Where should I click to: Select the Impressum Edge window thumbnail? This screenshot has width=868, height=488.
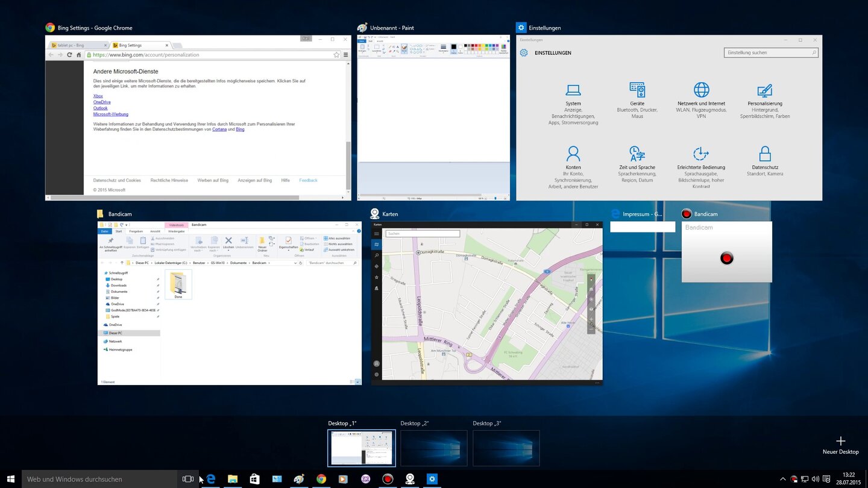[643, 227]
